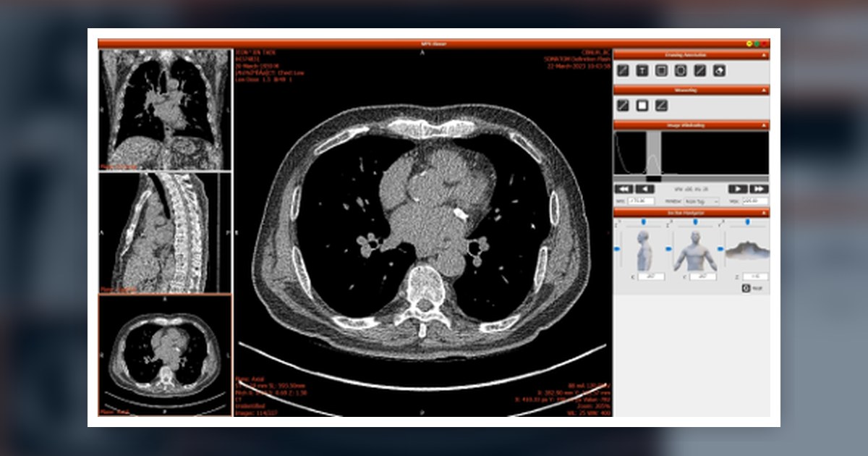Click the vertical slider left of side-profile model
This screenshot has width=868, height=456.
click(617, 250)
